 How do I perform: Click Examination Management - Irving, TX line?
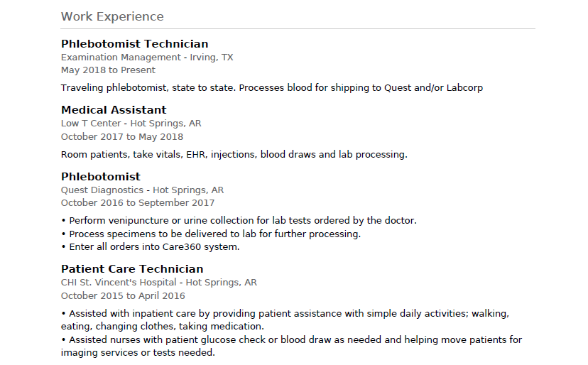pyautogui.click(x=147, y=58)
